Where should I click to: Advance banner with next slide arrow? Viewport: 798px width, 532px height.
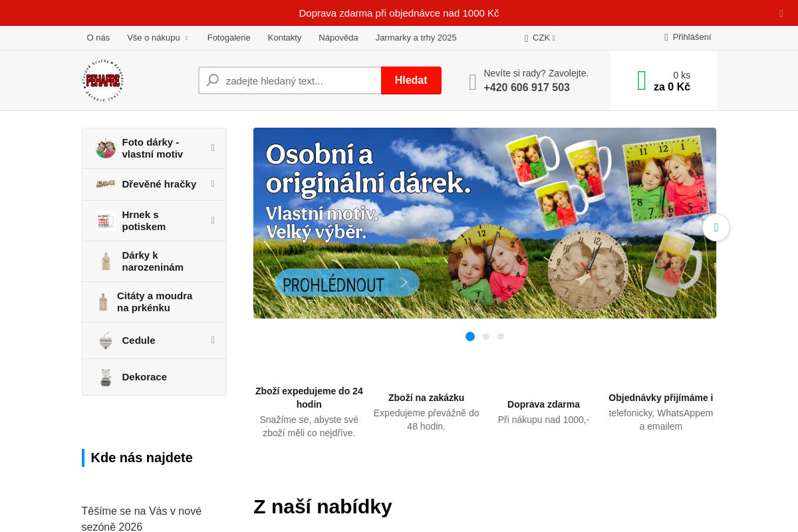[716, 227]
